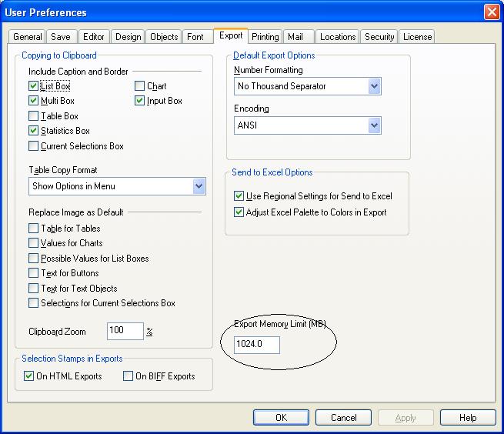Click the Export tab

[231, 35]
